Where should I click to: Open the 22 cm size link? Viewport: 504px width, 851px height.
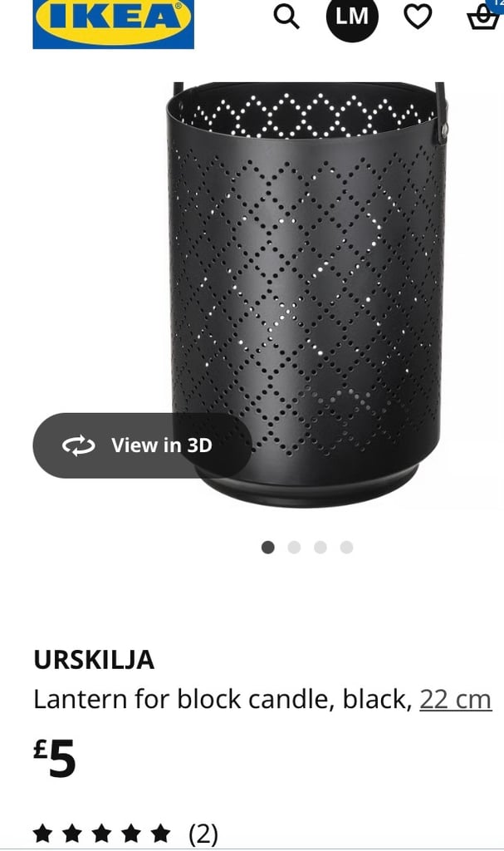tap(456, 700)
